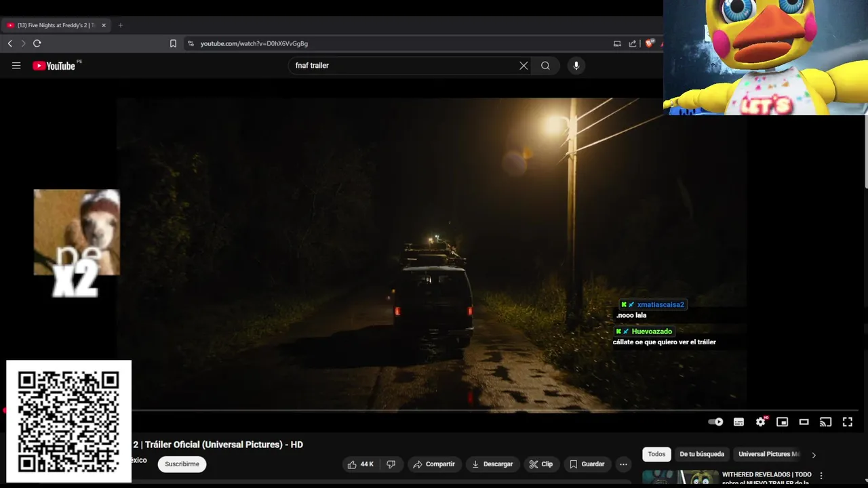The image size is (868, 488).
Task: Cast video to a device
Action: point(825,422)
